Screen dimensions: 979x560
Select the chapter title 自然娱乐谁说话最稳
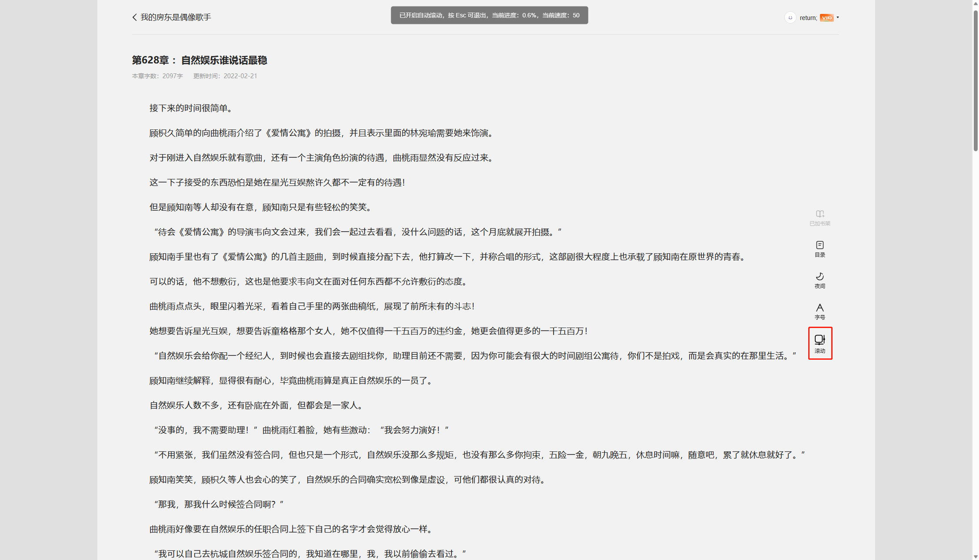(224, 60)
